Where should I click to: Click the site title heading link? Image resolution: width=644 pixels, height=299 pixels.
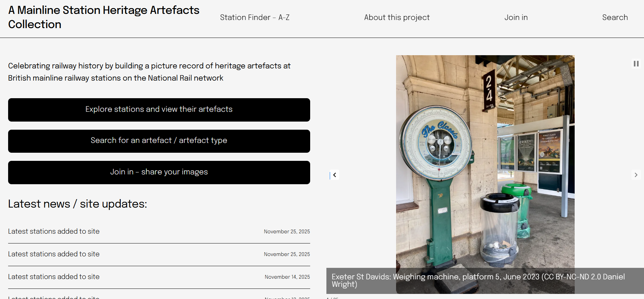(103, 17)
